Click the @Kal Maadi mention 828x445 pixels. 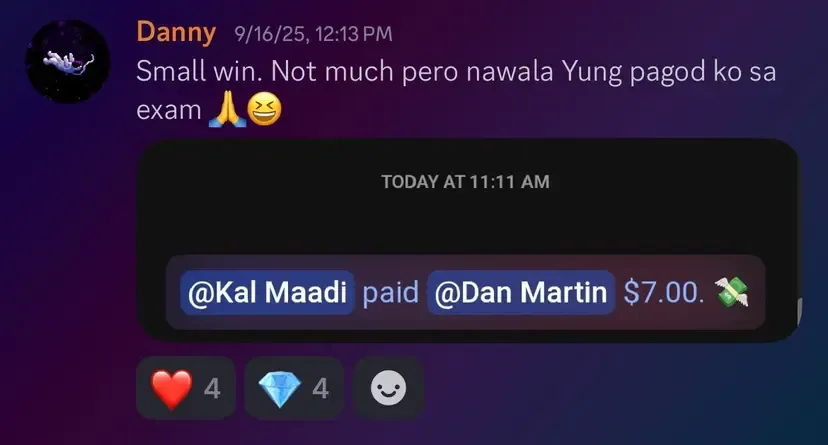(267, 292)
